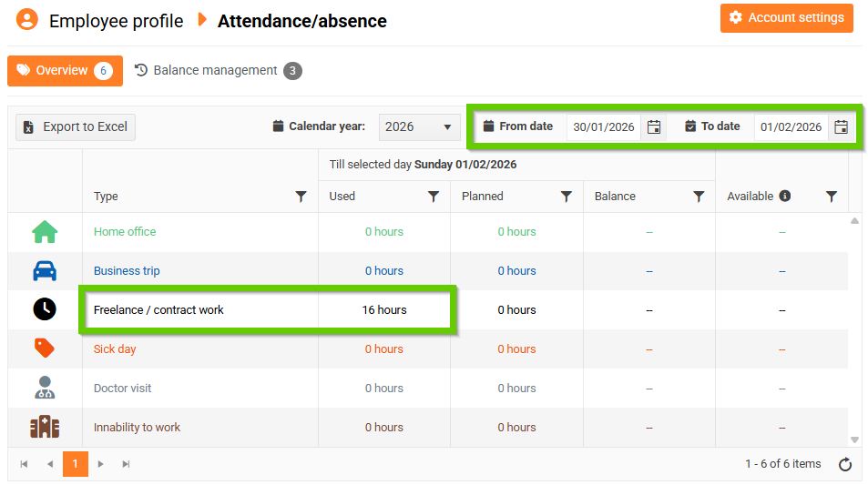The image size is (868, 485).
Task: Open Account settings
Action: (x=786, y=18)
